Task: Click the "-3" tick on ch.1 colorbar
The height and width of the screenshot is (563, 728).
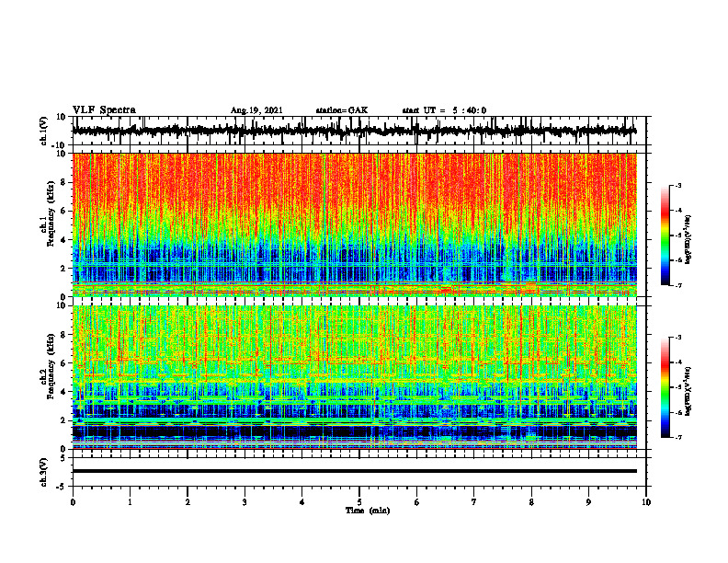Action: [x=677, y=186]
